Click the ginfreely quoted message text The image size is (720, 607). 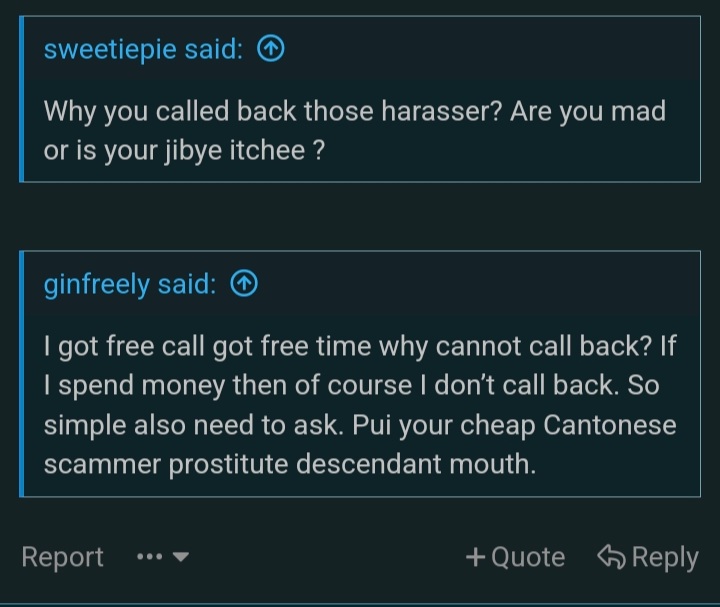[359, 404]
